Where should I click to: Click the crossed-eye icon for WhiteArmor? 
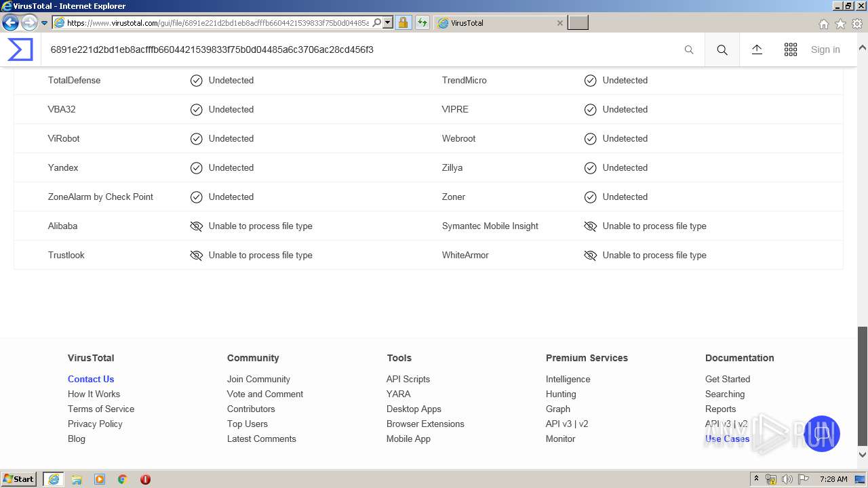click(591, 256)
